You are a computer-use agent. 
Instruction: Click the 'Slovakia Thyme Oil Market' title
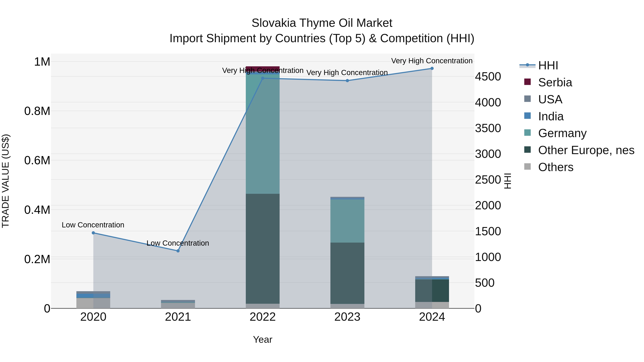(x=322, y=23)
